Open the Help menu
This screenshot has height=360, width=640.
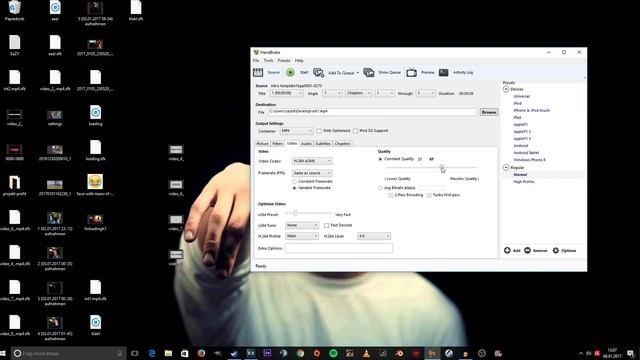(x=299, y=60)
